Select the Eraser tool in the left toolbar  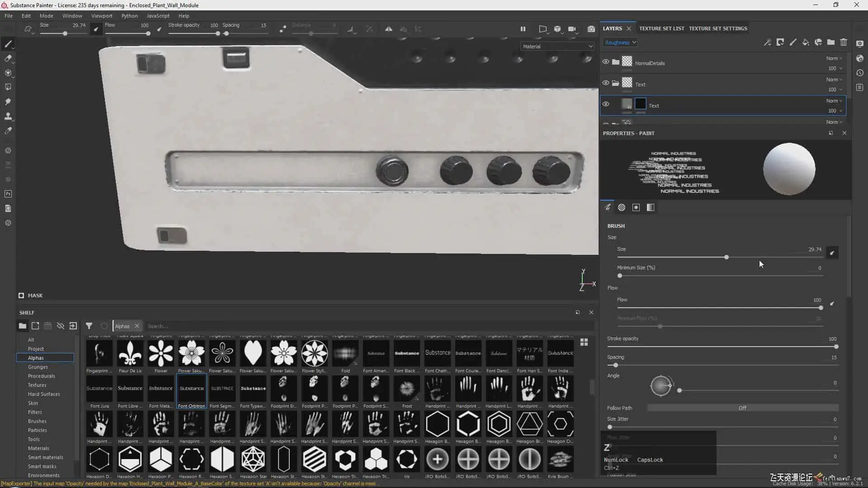[8, 58]
